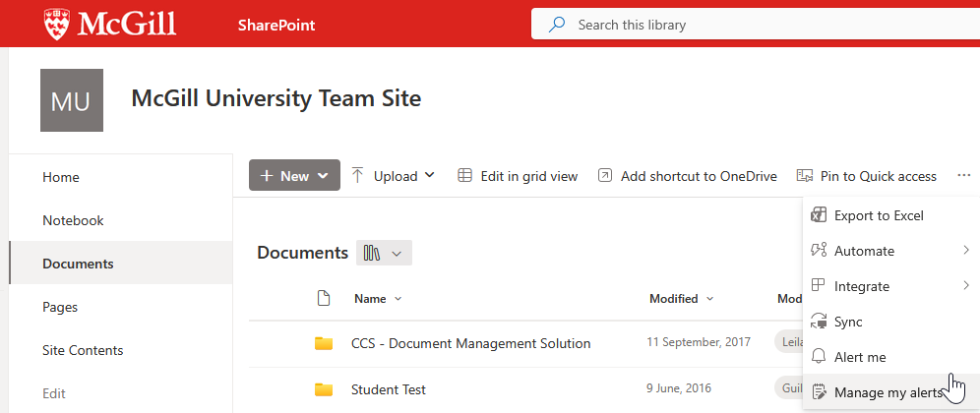
Task: Open the more options ellipsis menu
Action: [x=959, y=176]
